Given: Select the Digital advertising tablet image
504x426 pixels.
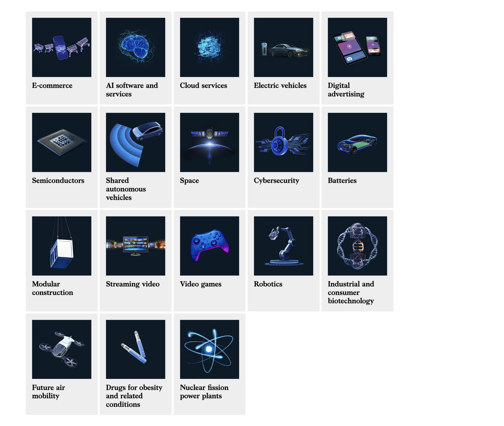Looking at the screenshot, I should (x=357, y=47).
